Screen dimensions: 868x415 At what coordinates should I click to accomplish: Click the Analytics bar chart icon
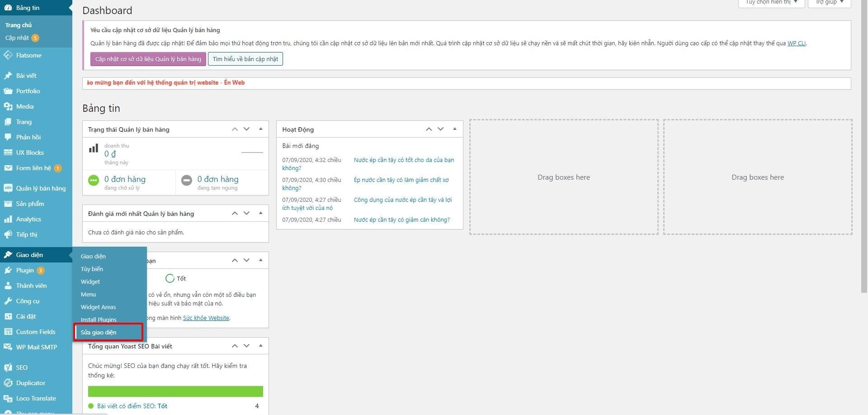(8, 219)
